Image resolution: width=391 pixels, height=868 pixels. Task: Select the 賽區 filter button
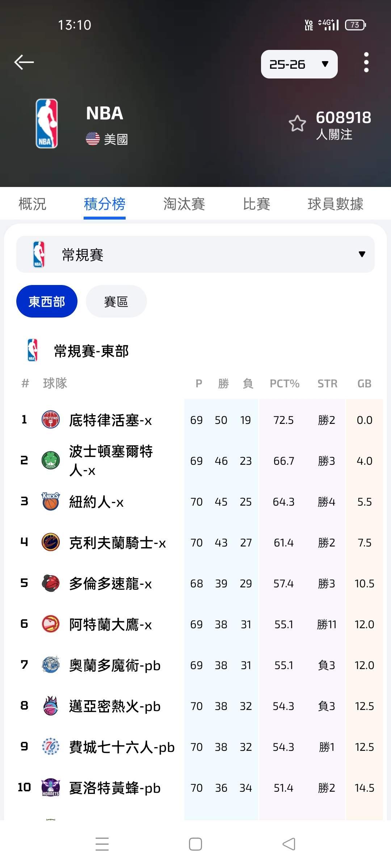(116, 301)
